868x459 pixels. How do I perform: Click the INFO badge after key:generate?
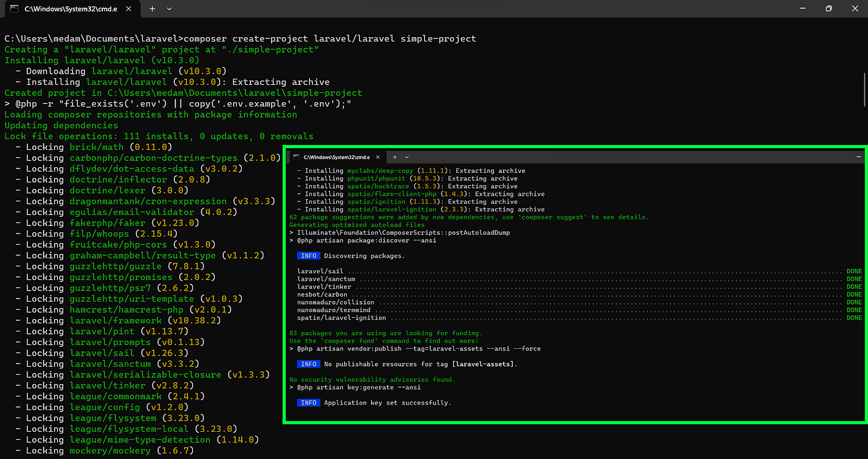tap(308, 403)
